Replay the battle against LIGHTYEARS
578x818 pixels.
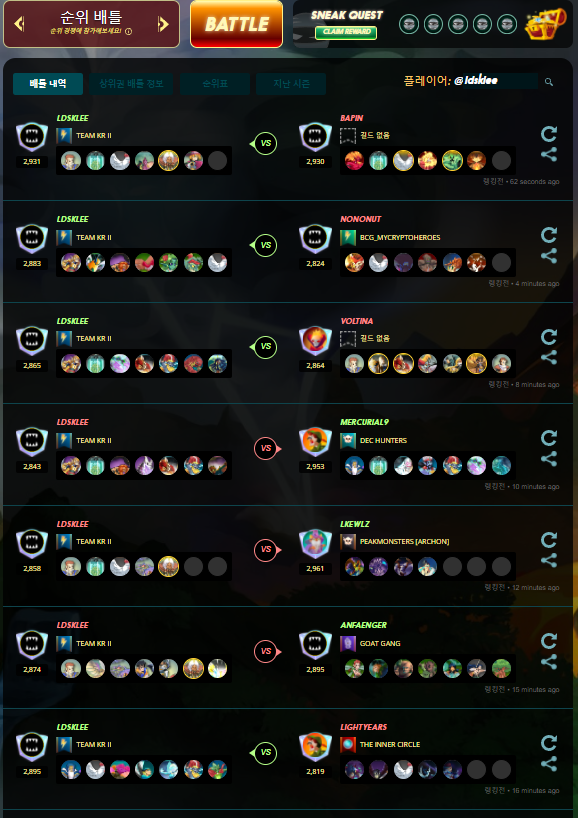(x=548, y=743)
